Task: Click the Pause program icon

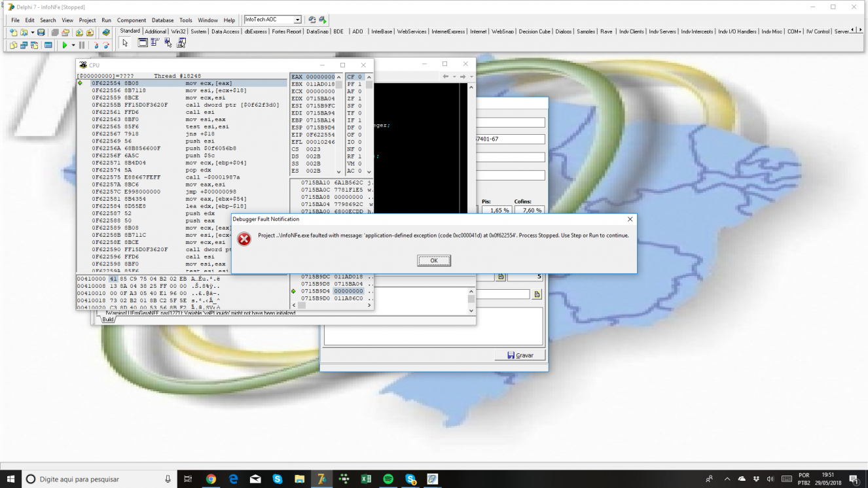Action: (x=82, y=45)
